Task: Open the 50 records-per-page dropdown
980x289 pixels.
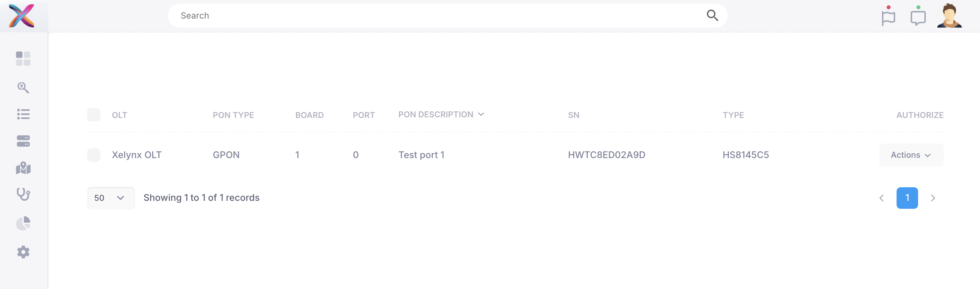Action: pos(110,198)
